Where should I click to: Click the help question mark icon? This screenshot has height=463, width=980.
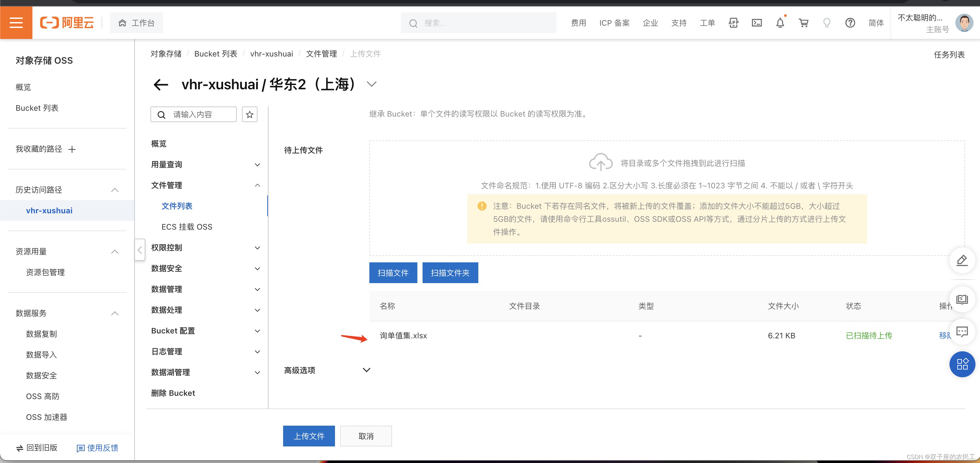(x=850, y=23)
